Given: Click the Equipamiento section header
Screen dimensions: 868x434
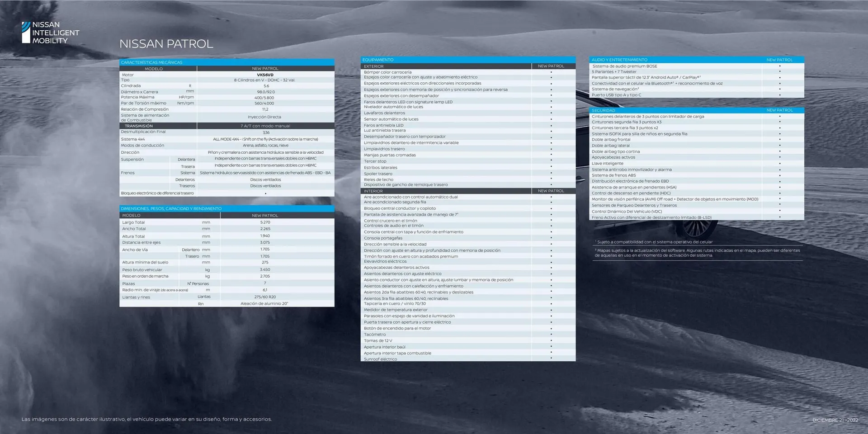Looking at the screenshot, I should point(378,60).
